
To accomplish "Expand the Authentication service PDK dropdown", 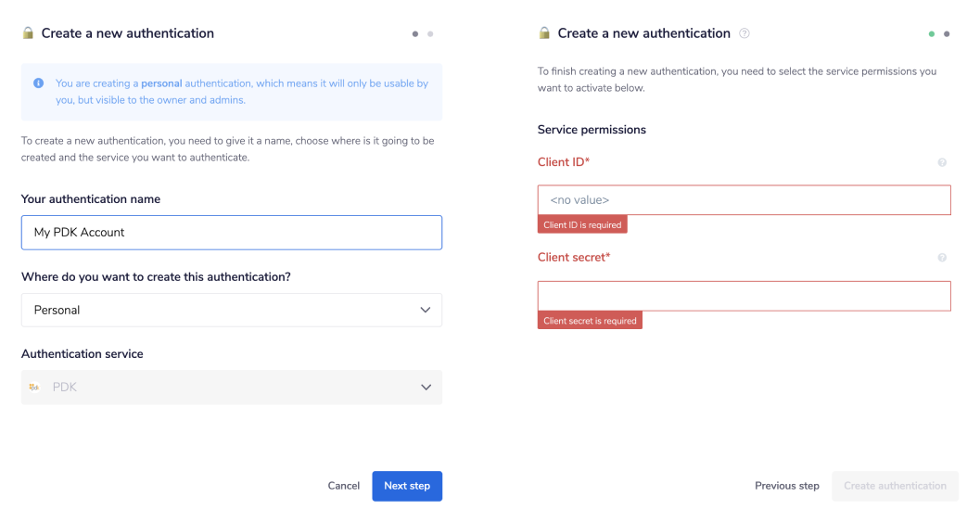I will coord(232,388).
